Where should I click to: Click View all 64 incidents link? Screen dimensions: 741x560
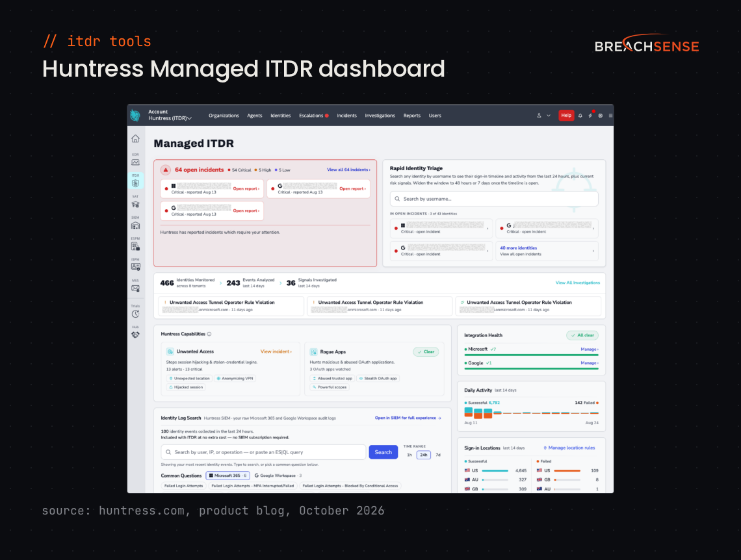[x=348, y=170]
